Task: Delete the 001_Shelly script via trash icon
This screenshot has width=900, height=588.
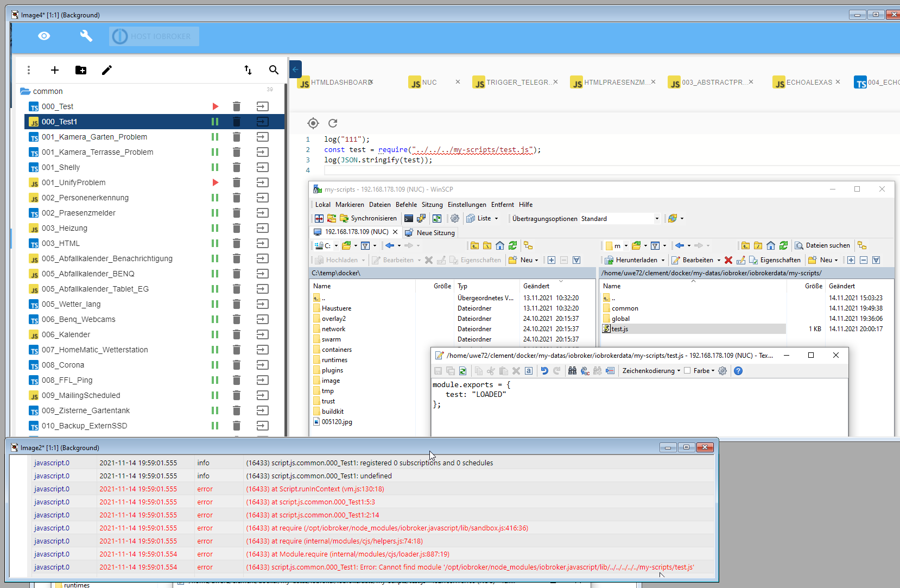Action: (237, 167)
